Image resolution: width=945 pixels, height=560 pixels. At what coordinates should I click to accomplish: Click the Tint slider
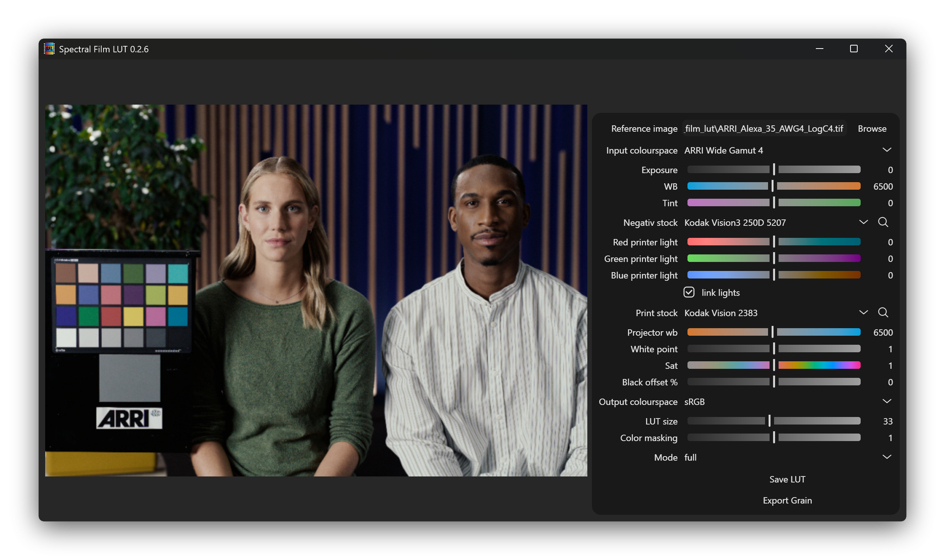774,202
